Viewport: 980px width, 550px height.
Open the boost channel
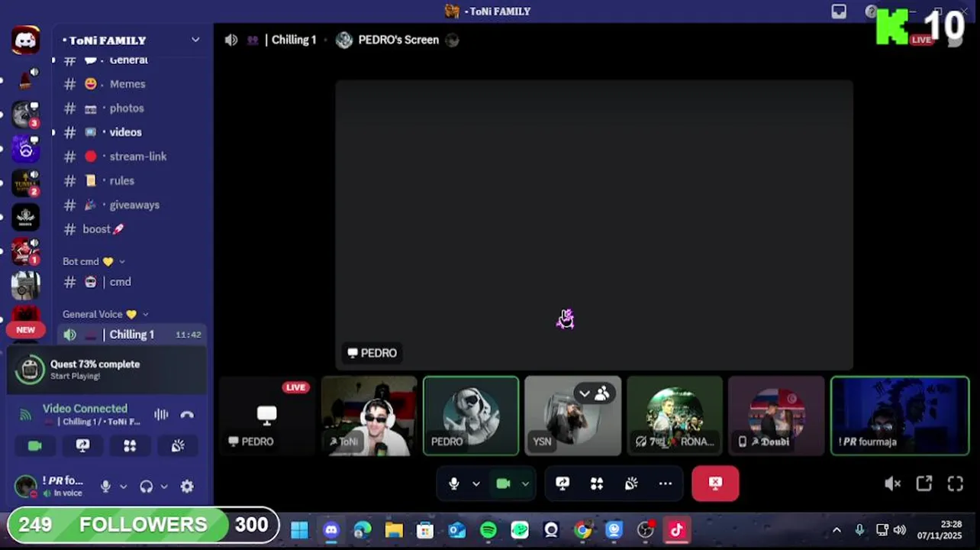(x=131, y=229)
